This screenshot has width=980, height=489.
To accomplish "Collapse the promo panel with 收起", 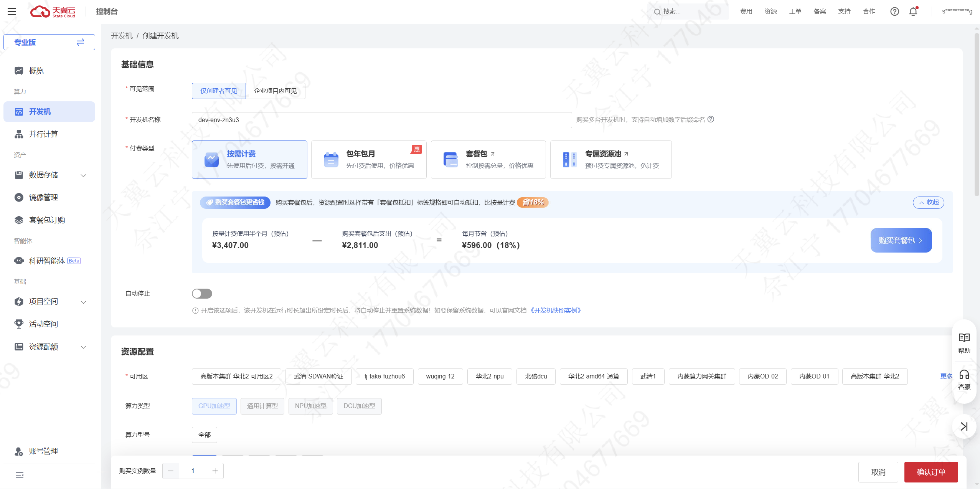I will click(928, 202).
